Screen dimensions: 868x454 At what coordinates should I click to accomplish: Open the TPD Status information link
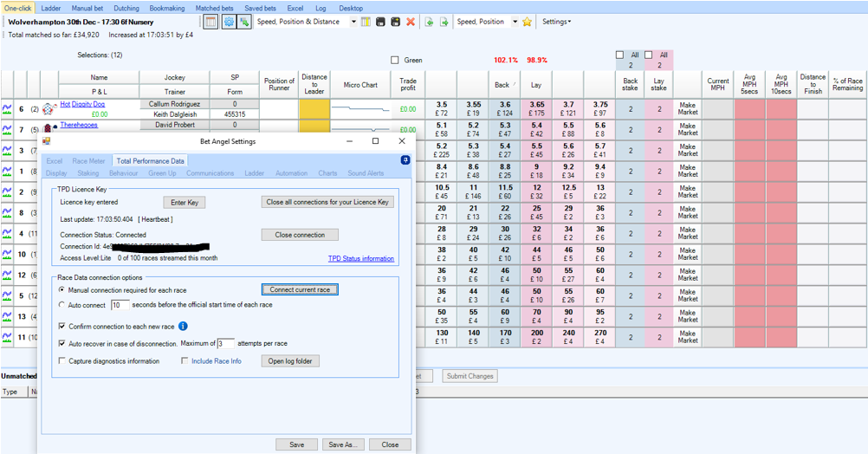[360, 259]
